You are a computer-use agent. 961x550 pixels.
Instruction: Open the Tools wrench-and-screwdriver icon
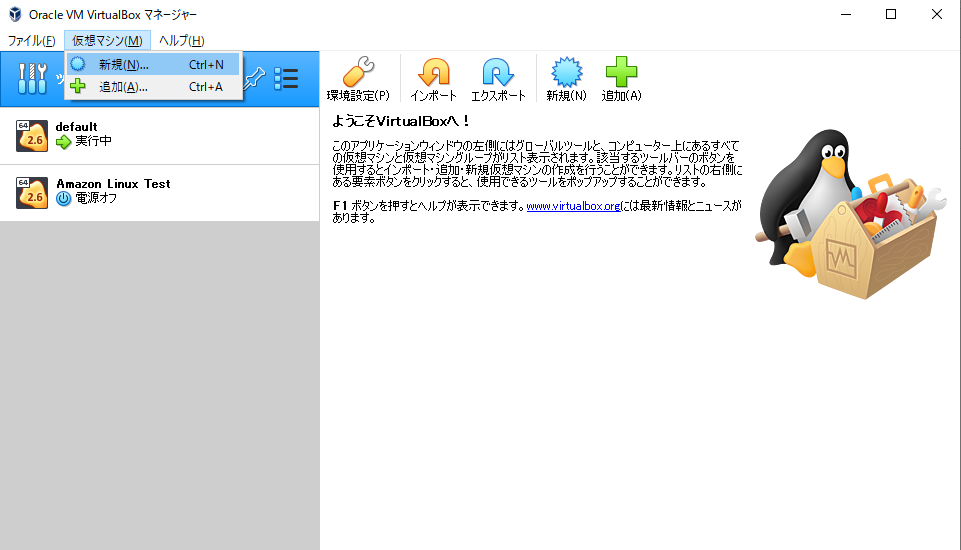pos(32,78)
